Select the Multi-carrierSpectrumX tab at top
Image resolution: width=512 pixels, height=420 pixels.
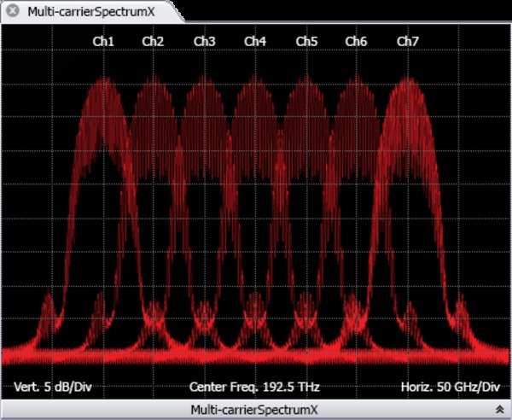(92, 12)
